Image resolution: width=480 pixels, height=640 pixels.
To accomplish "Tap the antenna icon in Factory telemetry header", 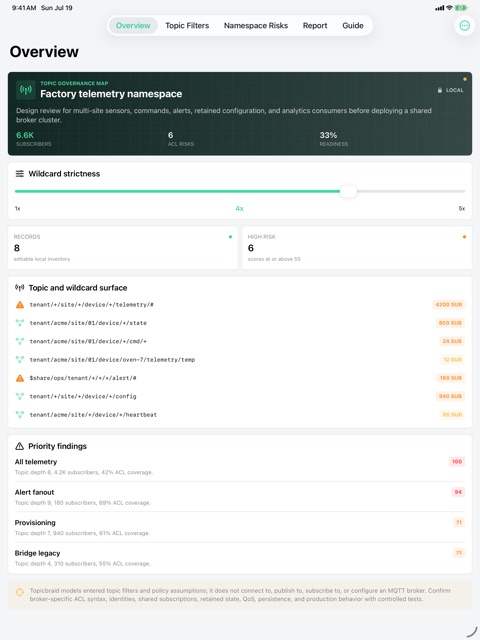I will 26,90.
